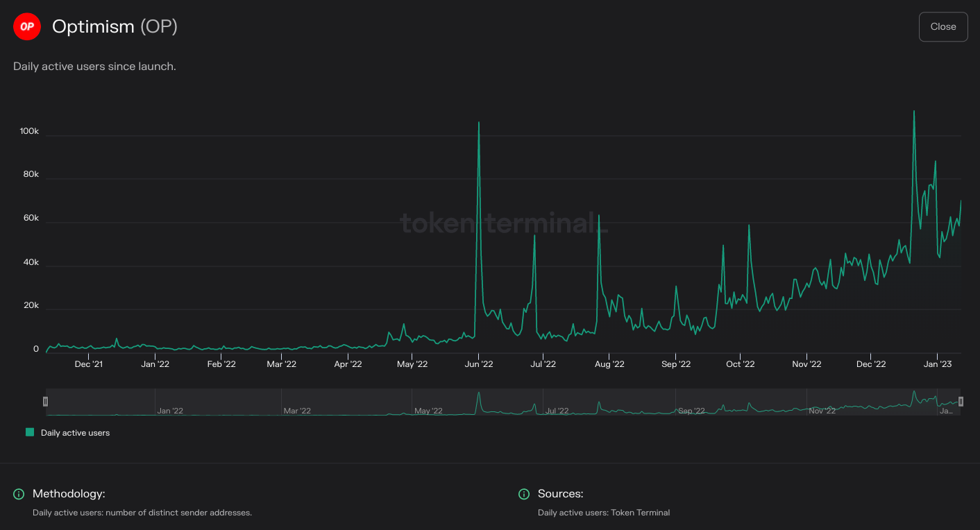Click the Jan '23 axis label

(939, 364)
